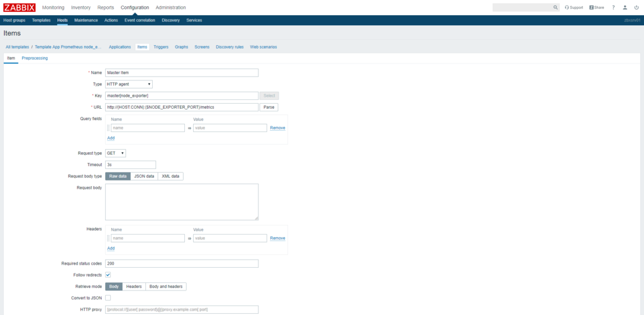The height and width of the screenshot is (315, 644).
Task: Click the Parse button next to URL
Action: 269,107
